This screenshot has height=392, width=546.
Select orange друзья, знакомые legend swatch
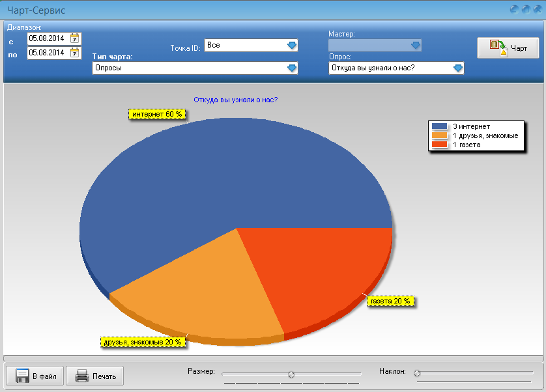coord(440,135)
